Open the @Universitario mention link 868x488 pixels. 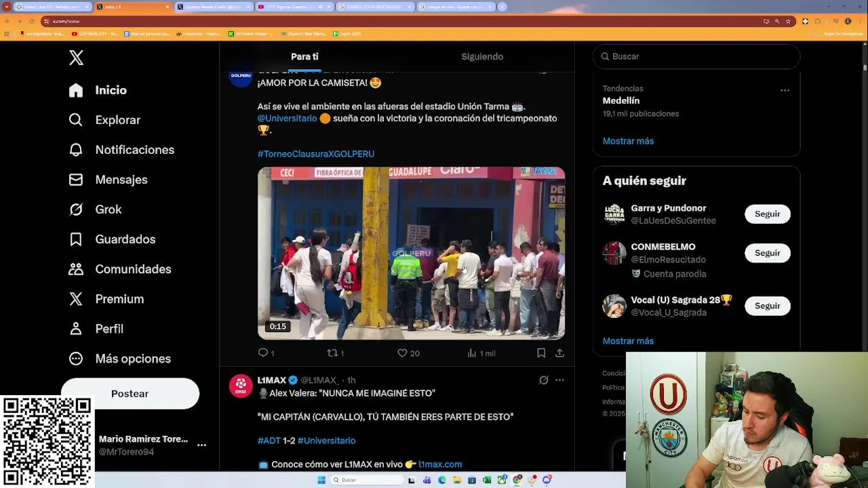click(287, 118)
